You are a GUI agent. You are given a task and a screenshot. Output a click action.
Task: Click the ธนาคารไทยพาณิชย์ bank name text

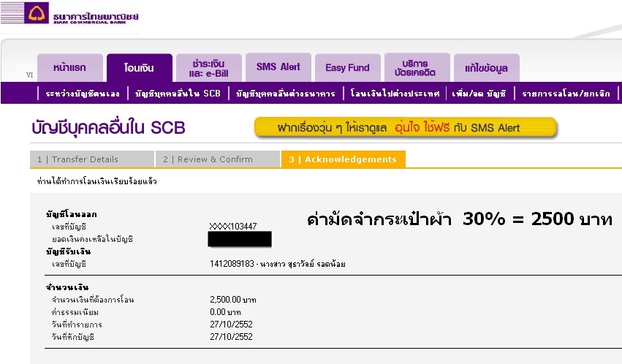point(96,16)
